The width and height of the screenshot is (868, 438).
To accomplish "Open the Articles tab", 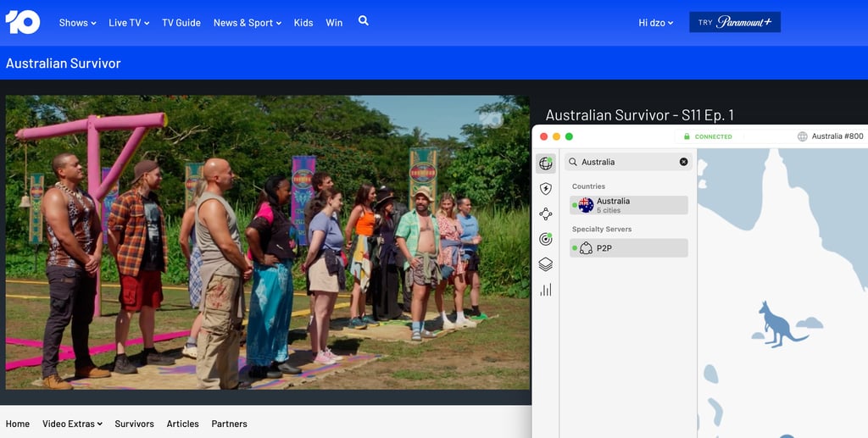I will (183, 424).
